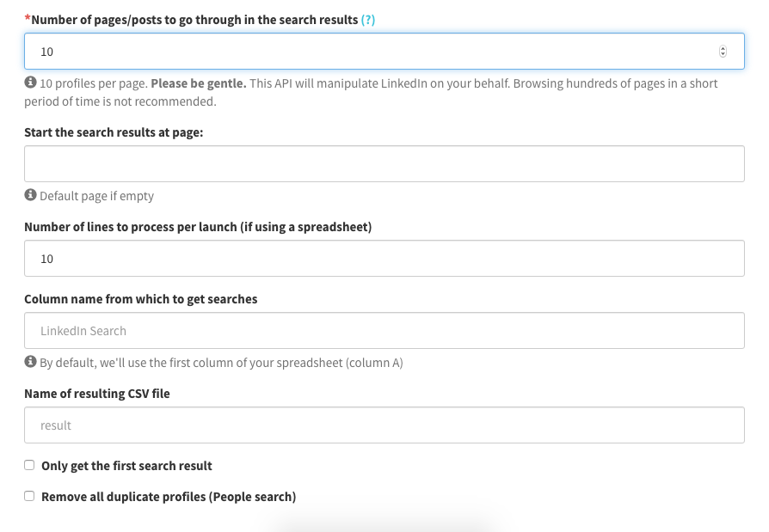Click the info icon beside "10 profiles per page"

(x=30, y=83)
